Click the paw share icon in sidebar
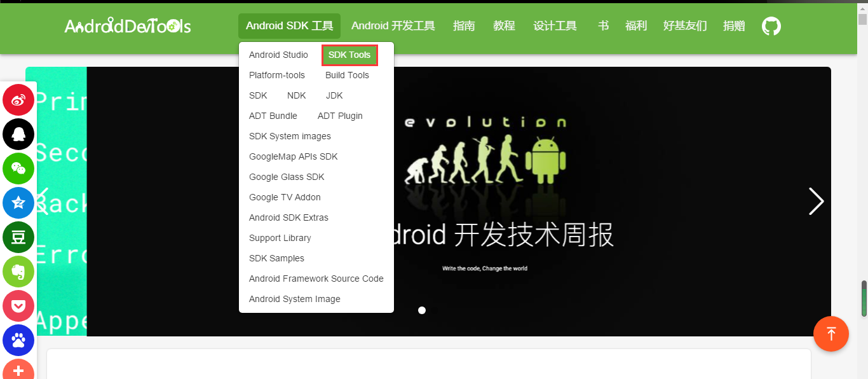The width and height of the screenshot is (868, 379). pyautogui.click(x=18, y=340)
